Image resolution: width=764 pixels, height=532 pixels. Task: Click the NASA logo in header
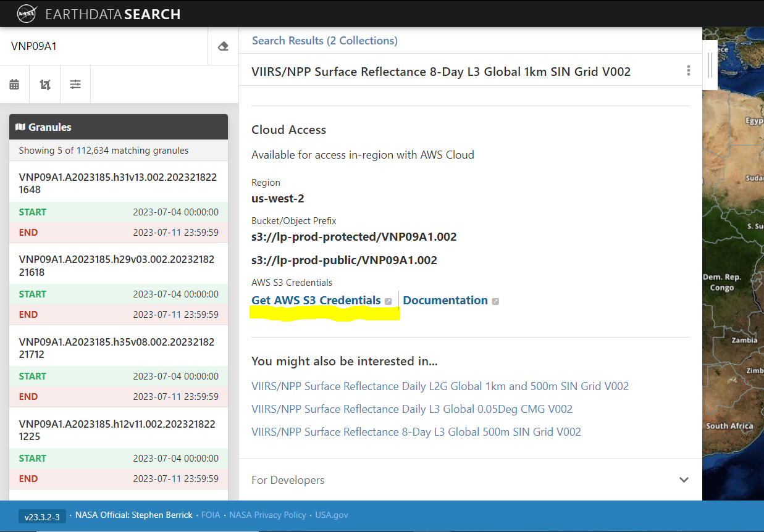(27, 14)
